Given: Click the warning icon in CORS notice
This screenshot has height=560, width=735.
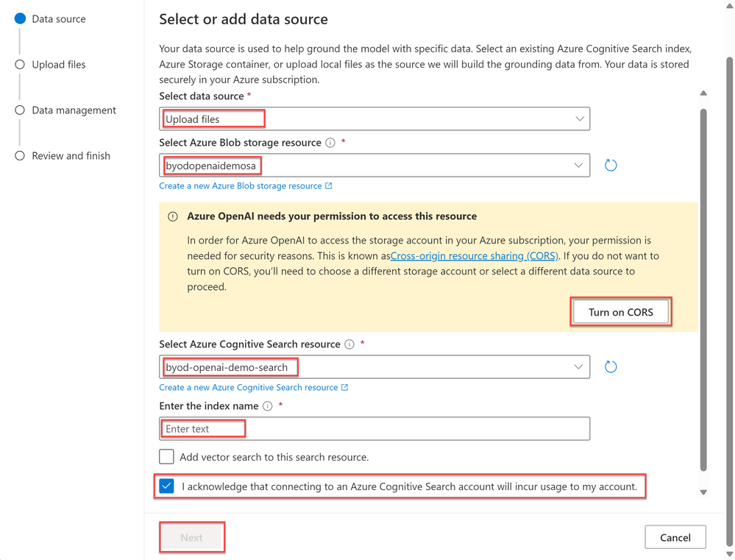Looking at the screenshot, I should point(173,216).
